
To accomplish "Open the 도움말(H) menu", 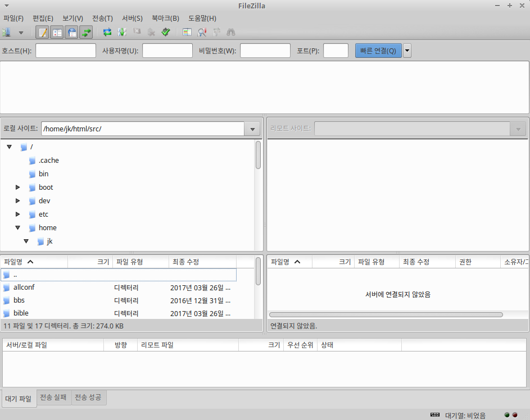I will click(x=202, y=18).
